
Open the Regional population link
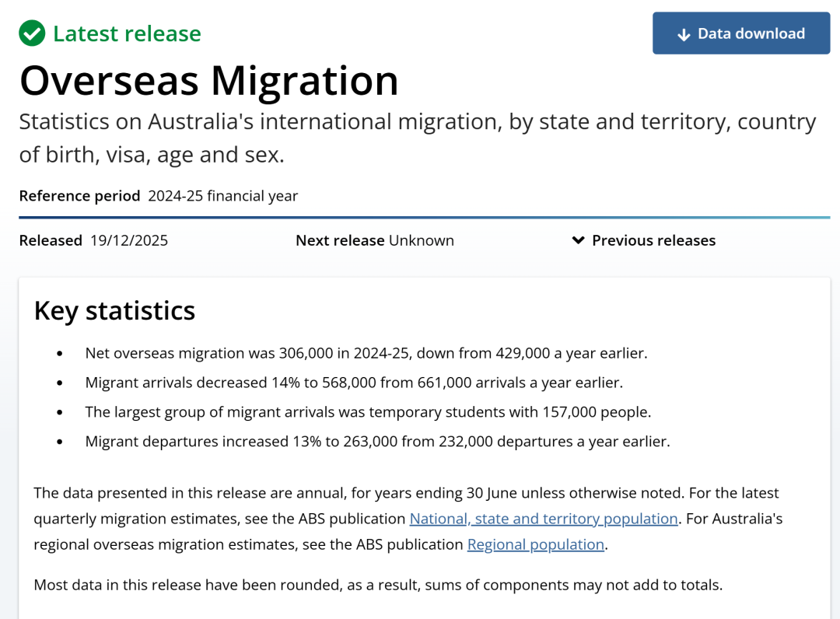tap(535, 544)
